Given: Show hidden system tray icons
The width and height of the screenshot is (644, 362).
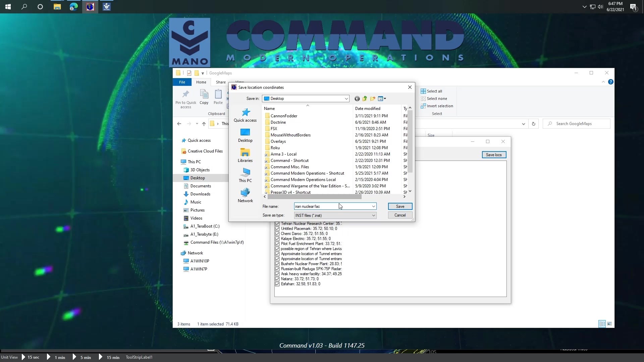Looking at the screenshot, I should [585, 7].
